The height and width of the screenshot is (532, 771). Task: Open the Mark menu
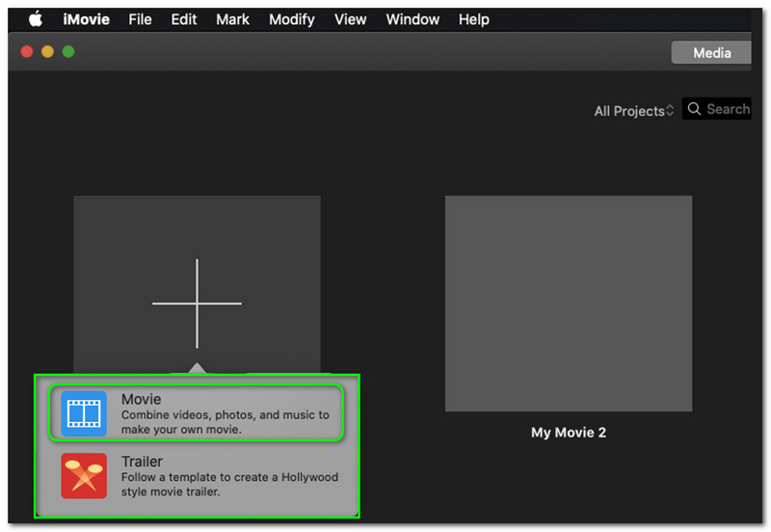[232, 19]
